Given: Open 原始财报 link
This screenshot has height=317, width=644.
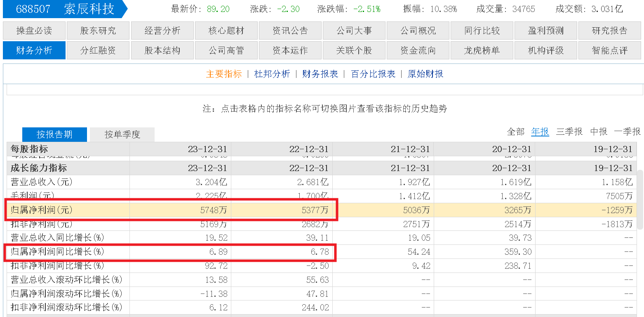Looking at the screenshot, I should click(425, 74).
